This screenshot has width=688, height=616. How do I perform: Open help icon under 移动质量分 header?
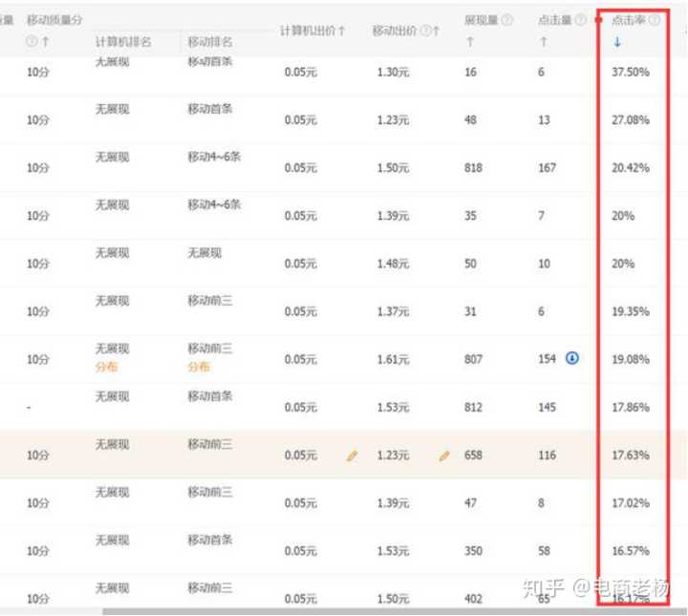(32, 42)
